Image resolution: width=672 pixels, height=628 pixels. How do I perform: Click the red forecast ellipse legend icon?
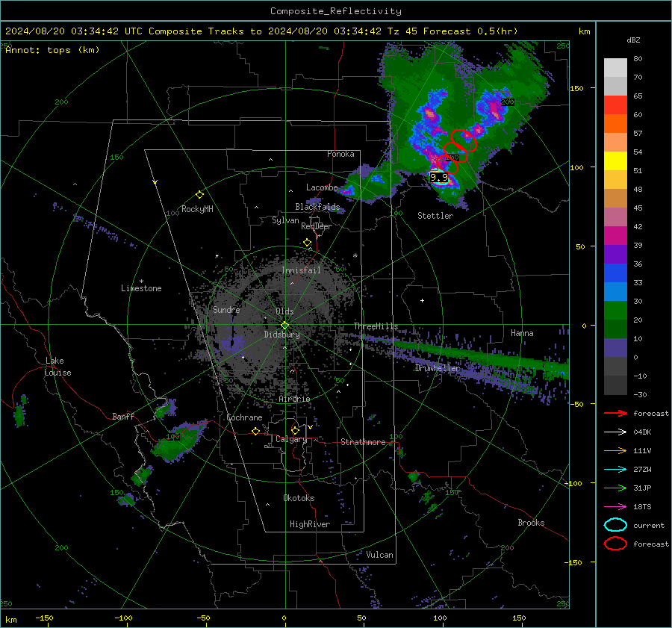(615, 544)
